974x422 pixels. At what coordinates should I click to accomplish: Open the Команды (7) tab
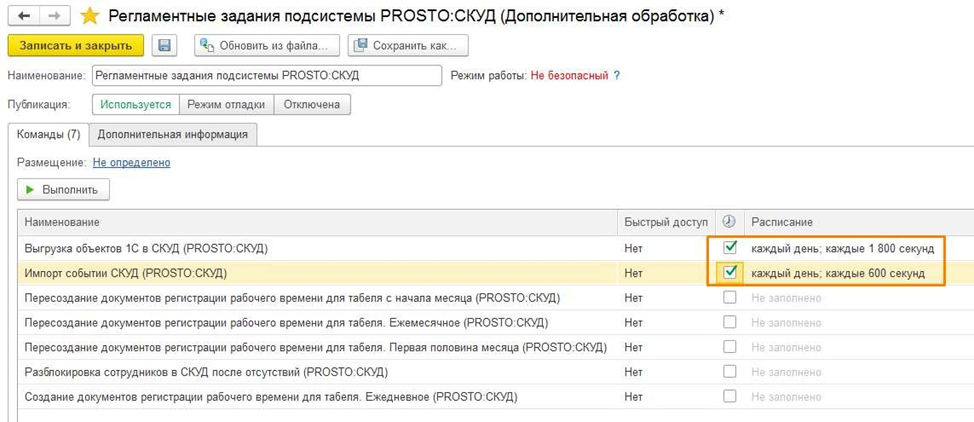point(48,134)
